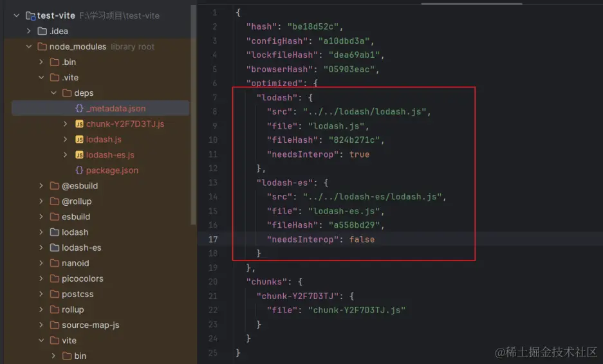Click the bin folder icon under vite

pyautogui.click(x=67, y=356)
